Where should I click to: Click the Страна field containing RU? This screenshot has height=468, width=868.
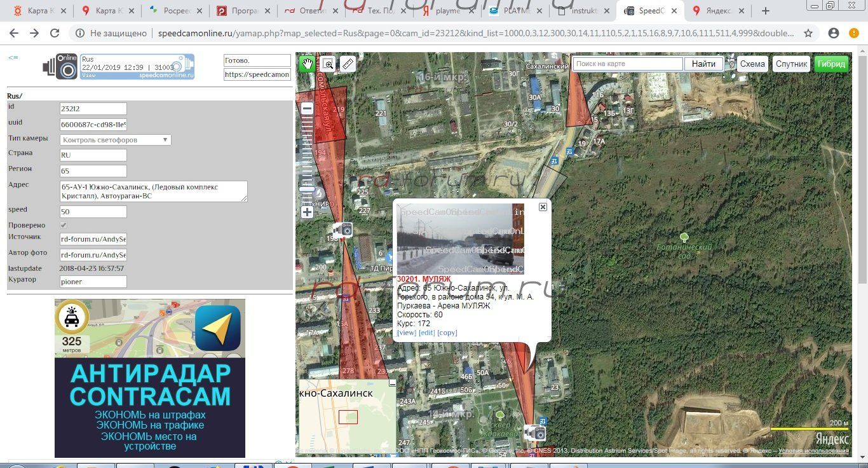pos(93,155)
